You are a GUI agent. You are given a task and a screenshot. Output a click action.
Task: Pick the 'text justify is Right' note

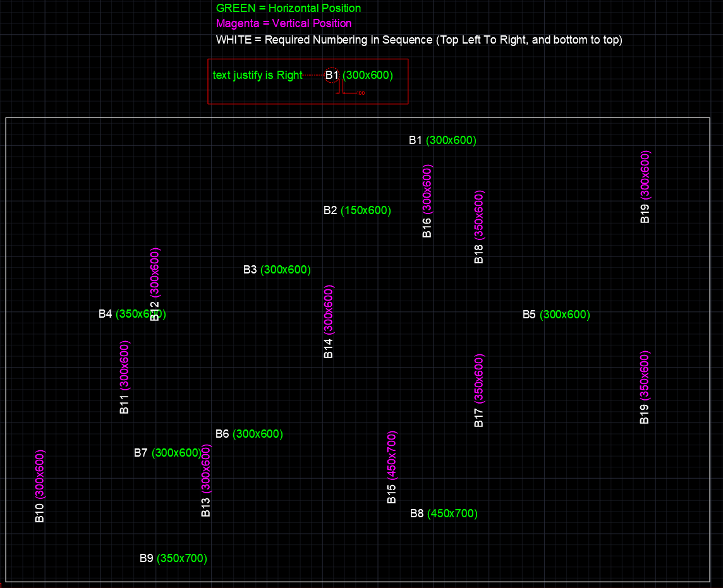click(x=257, y=75)
